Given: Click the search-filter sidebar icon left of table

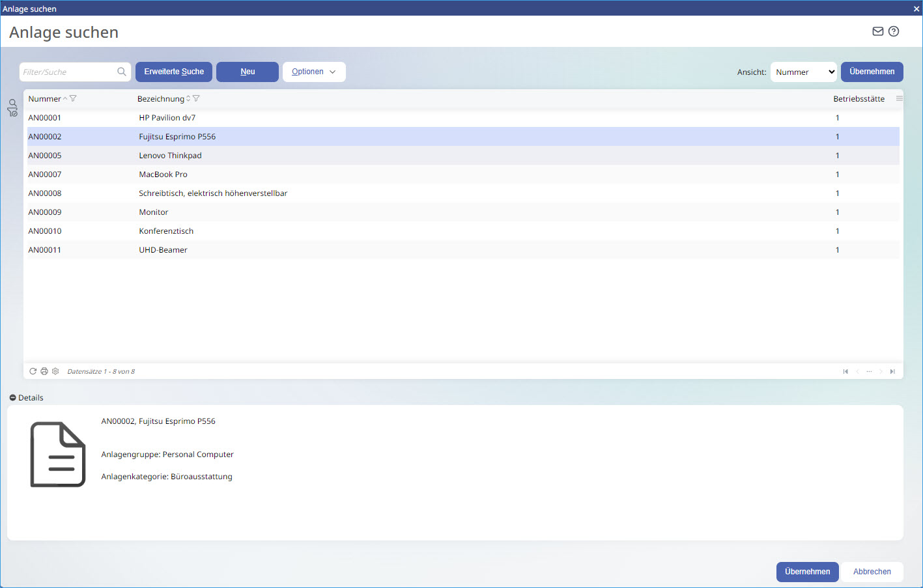Looking at the screenshot, I should (12, 107).
